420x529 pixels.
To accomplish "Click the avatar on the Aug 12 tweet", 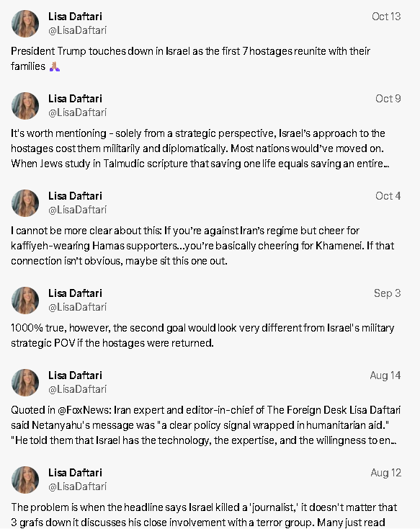I will (x=25, y=480).
